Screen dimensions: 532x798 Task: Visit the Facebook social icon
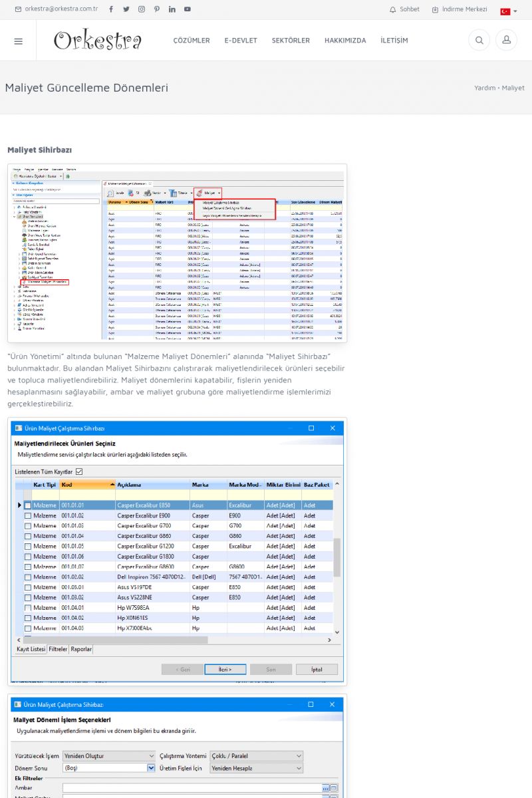[x=110, y=9]
